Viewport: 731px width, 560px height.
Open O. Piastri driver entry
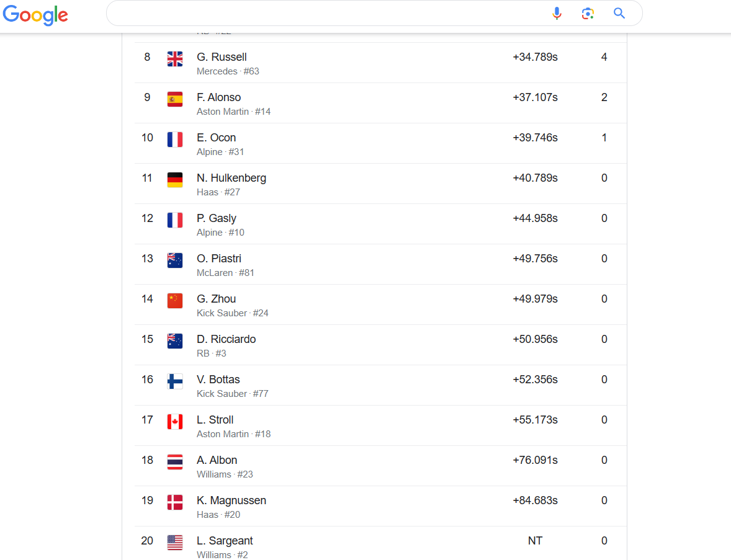coord(380,264)
